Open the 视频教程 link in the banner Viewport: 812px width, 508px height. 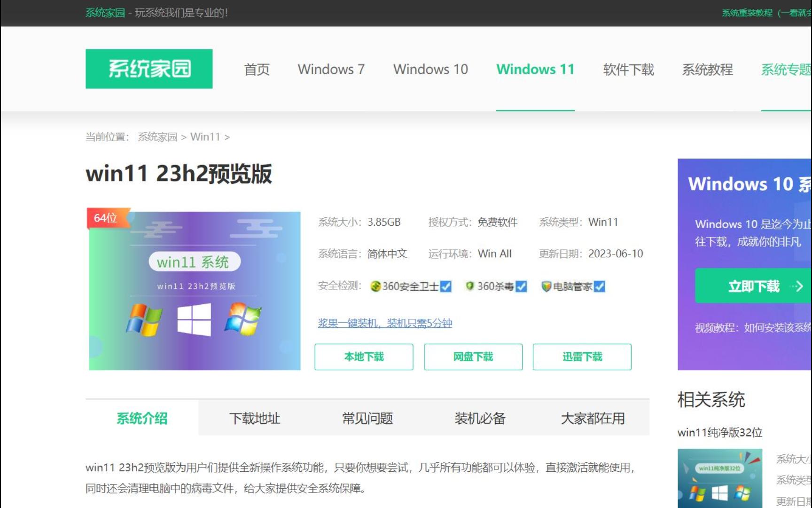[753, 327]
